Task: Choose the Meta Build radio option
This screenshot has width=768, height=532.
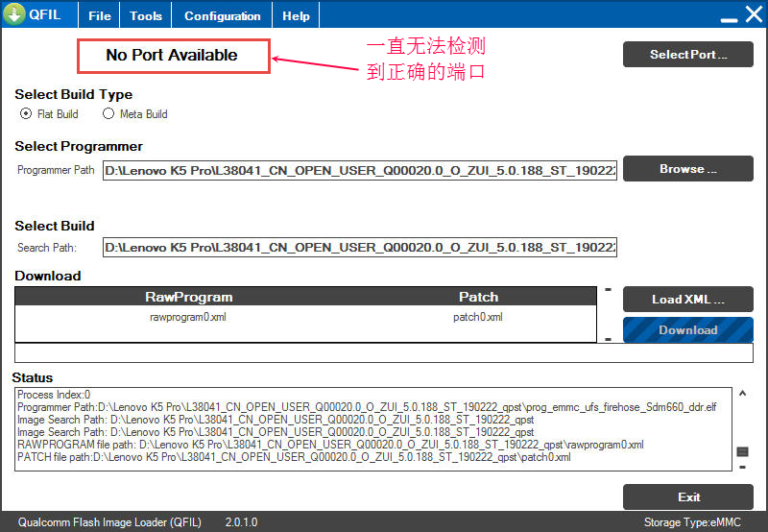Action: point(108,113)
